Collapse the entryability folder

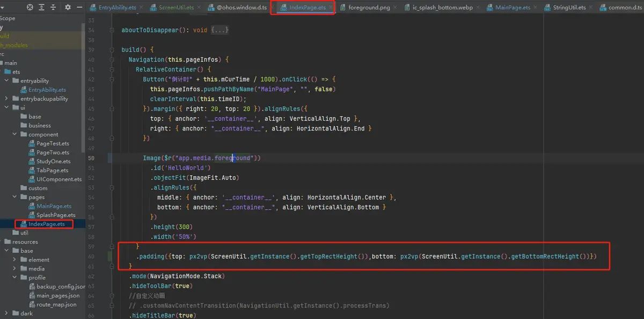coord(6,81)
